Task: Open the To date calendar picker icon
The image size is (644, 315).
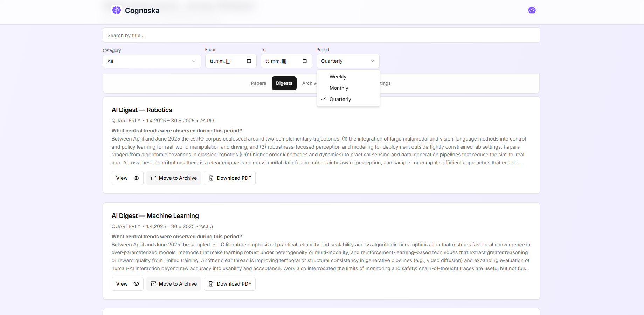Action: click(305, 61)
